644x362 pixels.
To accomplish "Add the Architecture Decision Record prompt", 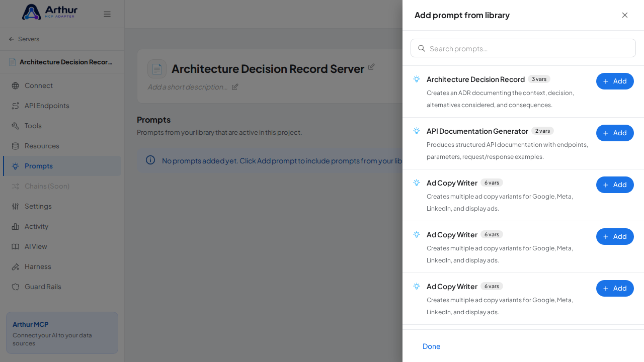I will click(x=615, y=81).
